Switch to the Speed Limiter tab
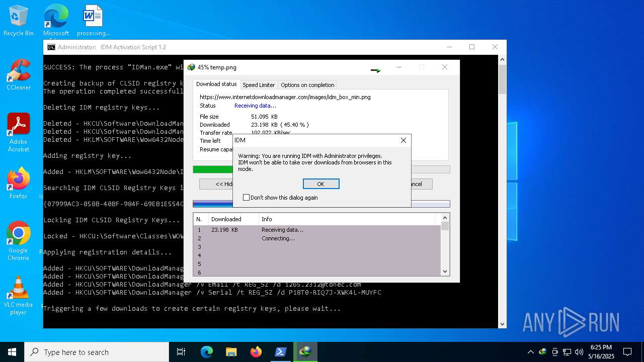Image resolution: width=644 pixels, height=362 pixels. tap(259, 85)
